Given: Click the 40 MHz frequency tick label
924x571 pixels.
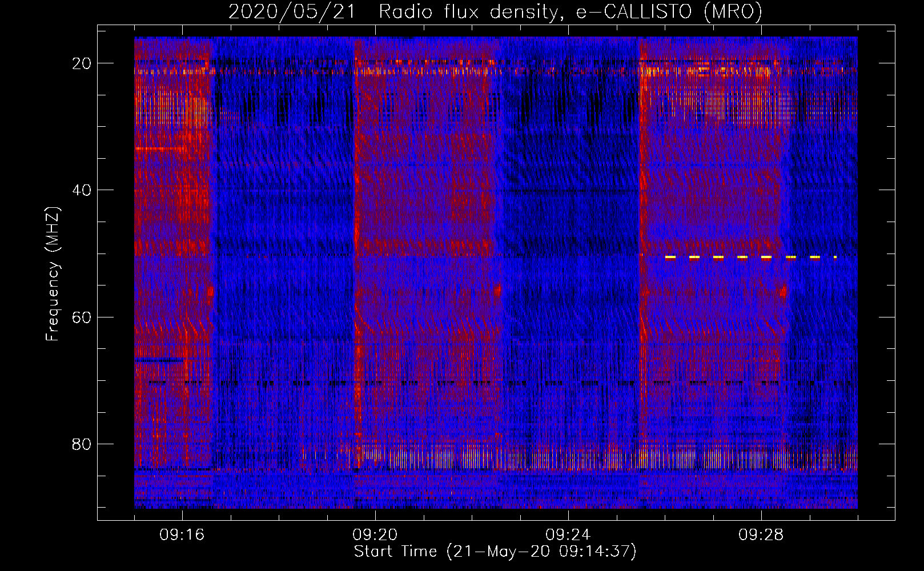Looking at the screenshot, I should [82, 190].
